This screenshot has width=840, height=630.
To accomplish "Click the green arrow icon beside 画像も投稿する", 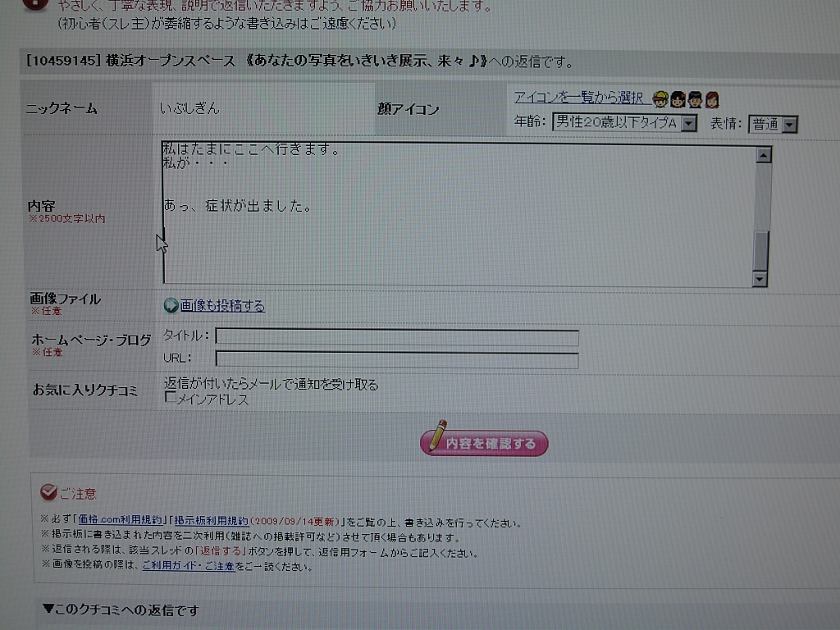I will (x=171, y=305).
